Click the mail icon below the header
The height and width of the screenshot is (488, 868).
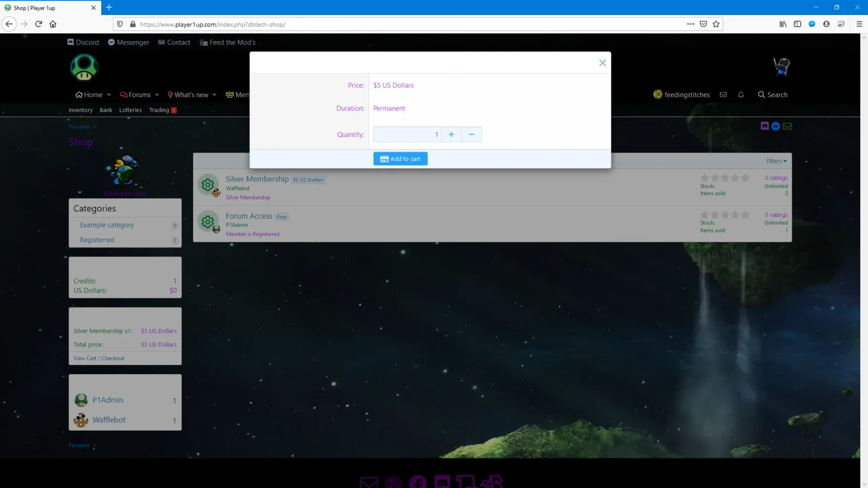coord(787,126)
